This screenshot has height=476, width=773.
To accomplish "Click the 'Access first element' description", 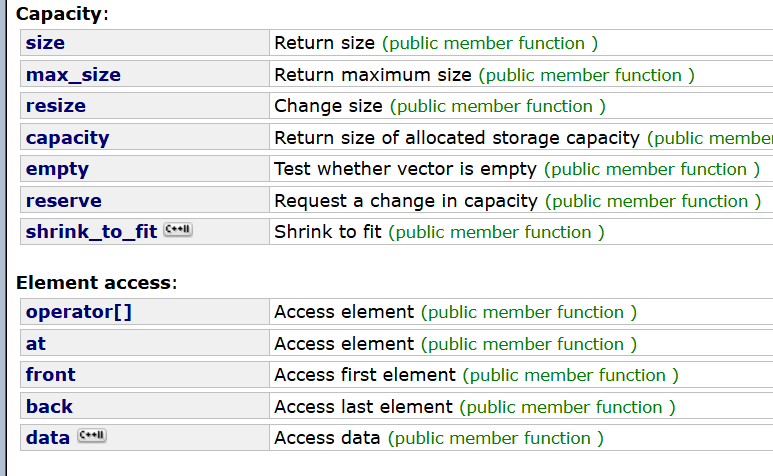I will pos(365,375).
